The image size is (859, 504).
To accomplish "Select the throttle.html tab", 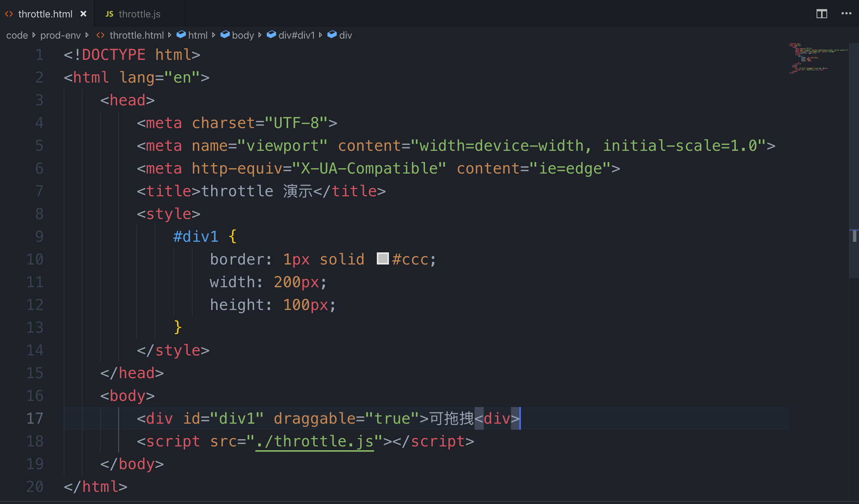I will click(45, 14).
